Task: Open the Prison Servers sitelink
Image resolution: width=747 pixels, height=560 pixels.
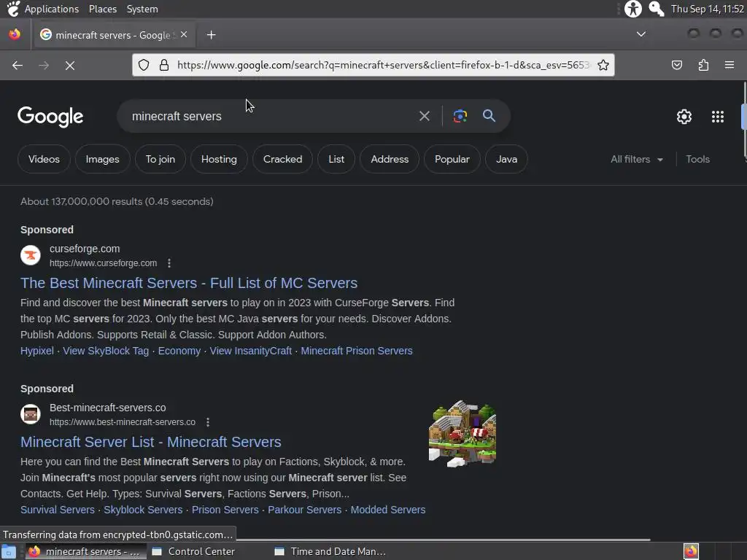Action: (x=225, y=510)
